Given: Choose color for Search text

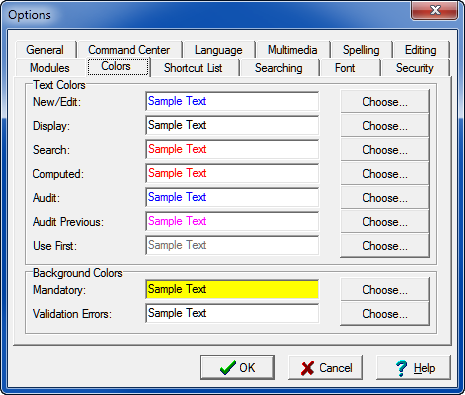Looking at the screenshot, I should click(385, 150).
